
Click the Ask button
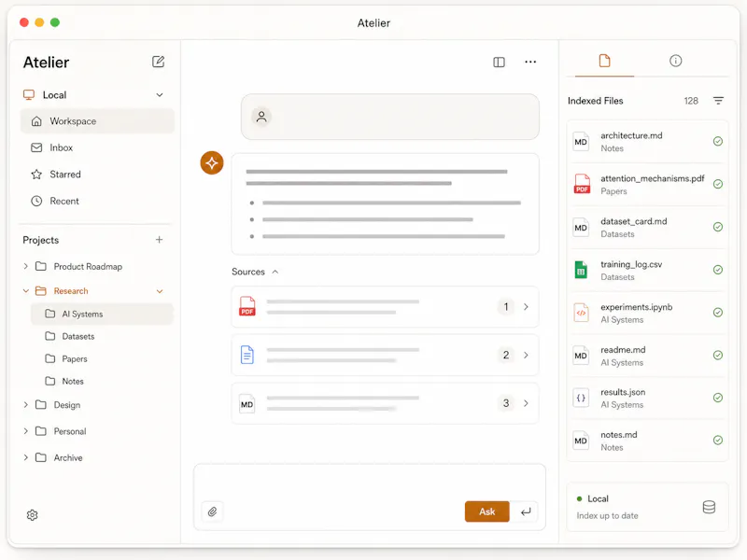tap(486, 511)
